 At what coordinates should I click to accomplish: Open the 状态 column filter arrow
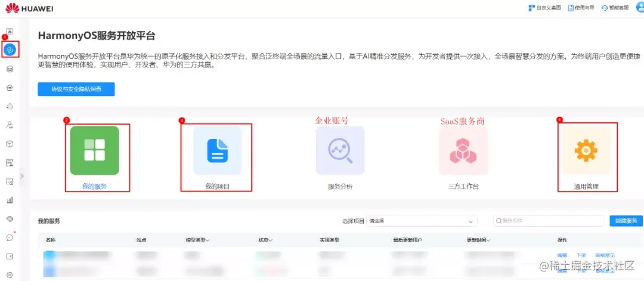[x=271, y=240]
